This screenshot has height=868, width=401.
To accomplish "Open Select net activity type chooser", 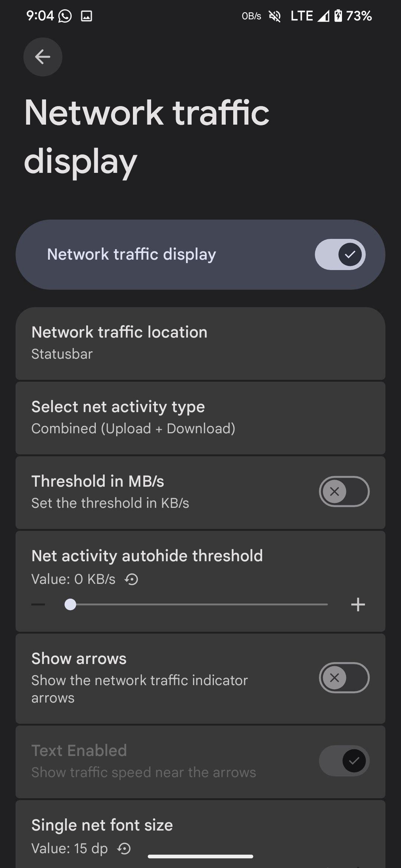I will (200, 418).
